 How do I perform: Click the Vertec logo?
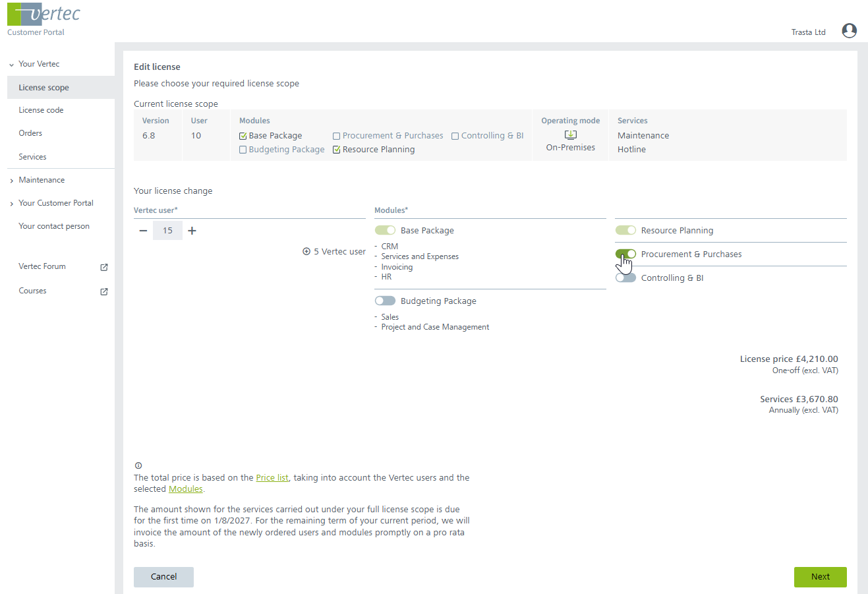tap(43, 15)
